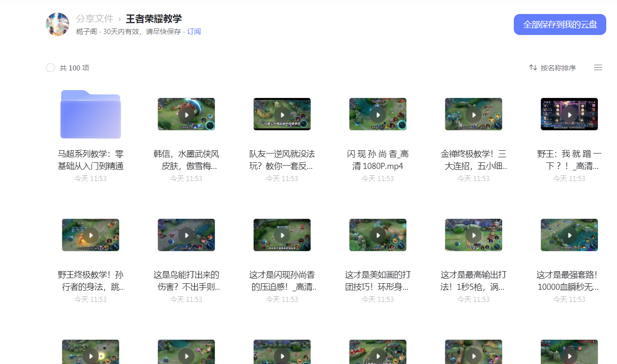Image resolution: width=617 pixels, height=364 pixels.
Task: Play the 这才是美如画的打团技巧 thumbnail
Action: pyautogui.click(x=378, y=235)
